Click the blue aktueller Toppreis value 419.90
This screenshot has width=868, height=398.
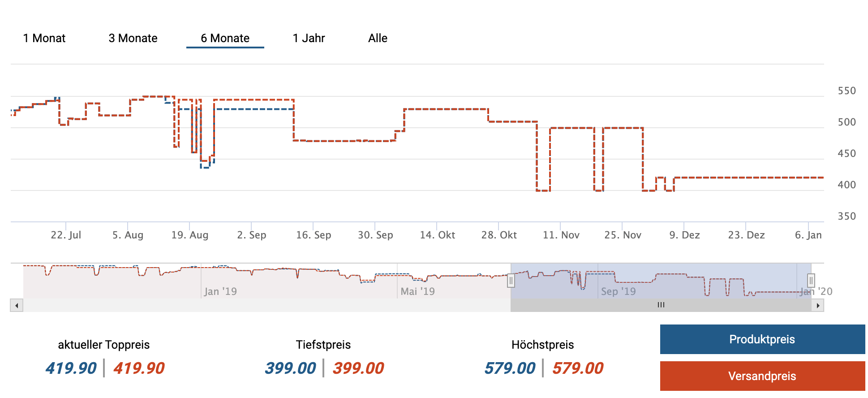pos(71,368)
